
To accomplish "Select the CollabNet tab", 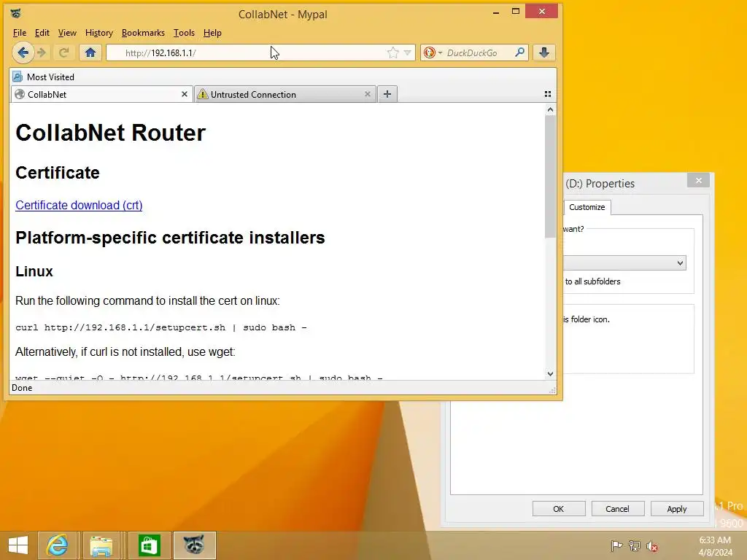I will 102,94.
